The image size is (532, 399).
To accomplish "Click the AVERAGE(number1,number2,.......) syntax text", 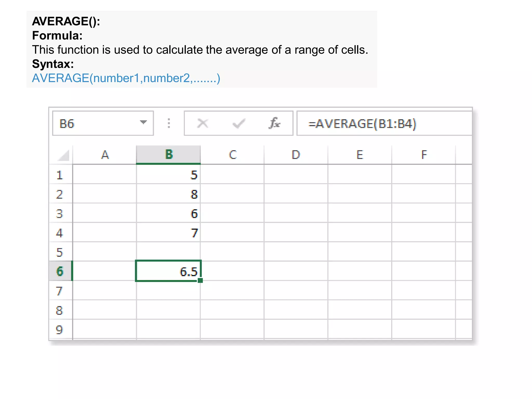I will coord(126,78).
